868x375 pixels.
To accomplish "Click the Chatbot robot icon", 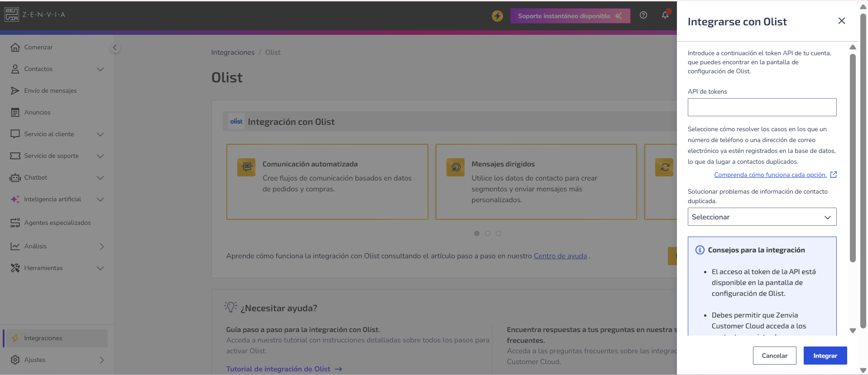I will (15, 177).
